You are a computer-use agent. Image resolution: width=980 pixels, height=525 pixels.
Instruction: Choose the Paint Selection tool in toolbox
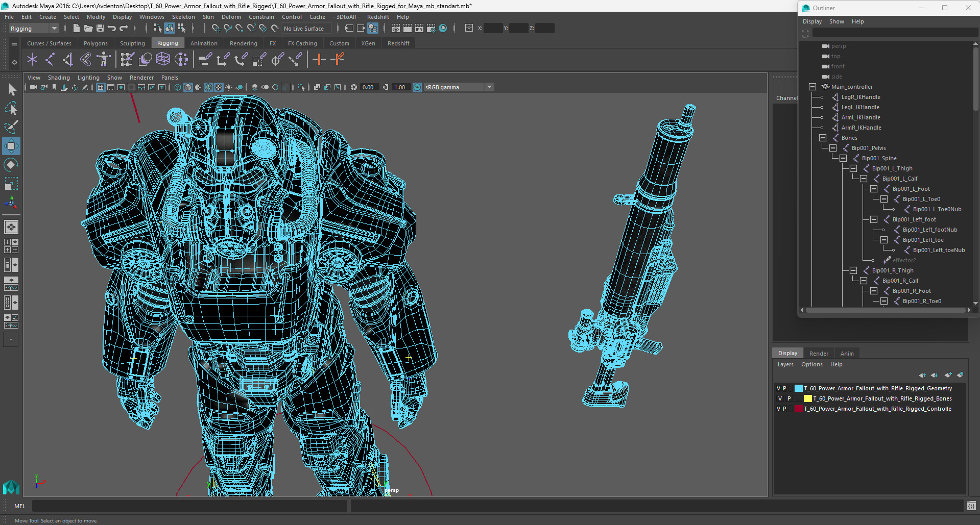click(11, 127)
